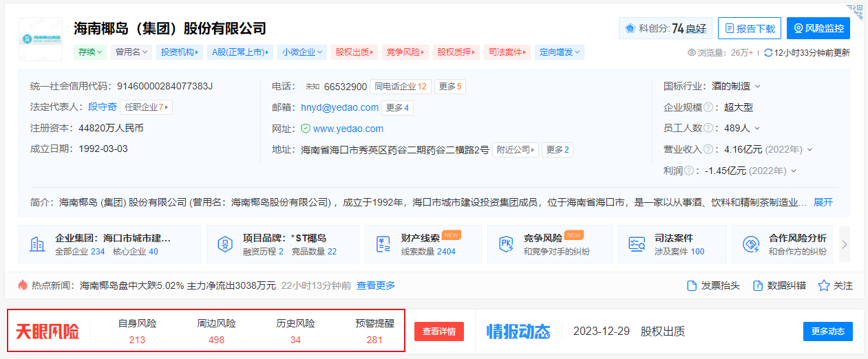
Task: Expand the 存续 status tag
Action: [x=91, y=52]
